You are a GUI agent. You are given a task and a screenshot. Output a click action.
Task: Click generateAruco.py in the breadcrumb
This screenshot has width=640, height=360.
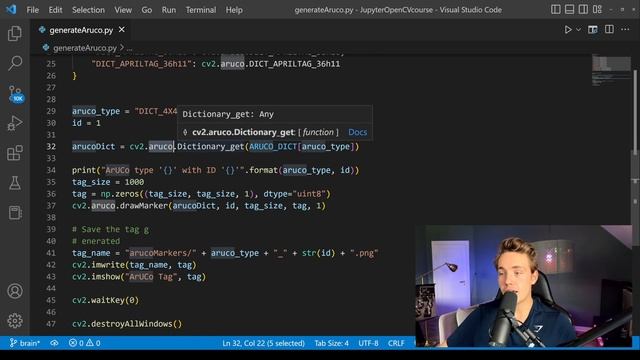pos(84,48)
